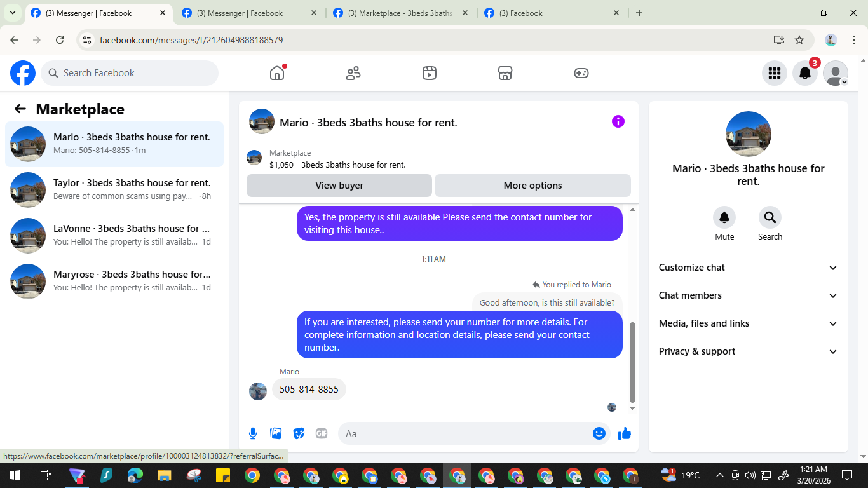Expand Customize chat section
The image size is (868, 488).
(x=749, y=268)
